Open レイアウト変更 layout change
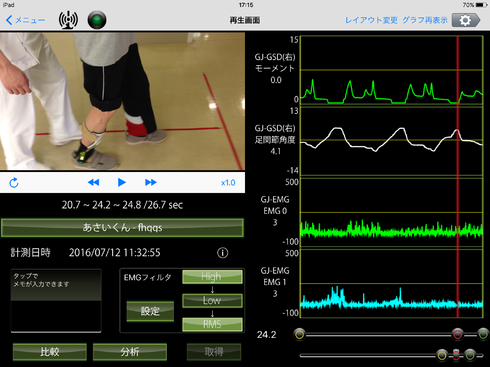The image size is (490, 367). [x=371, y=20]
